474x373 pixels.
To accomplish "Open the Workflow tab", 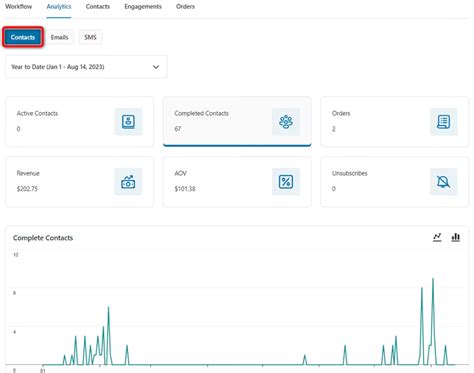I will pyautogui.click(x=19, y=6).
